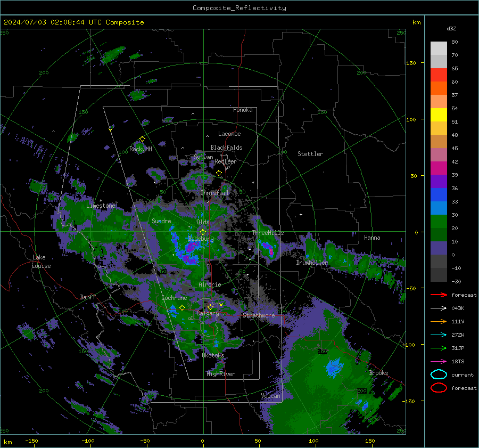Click the Stettler city label

[310, 154]
